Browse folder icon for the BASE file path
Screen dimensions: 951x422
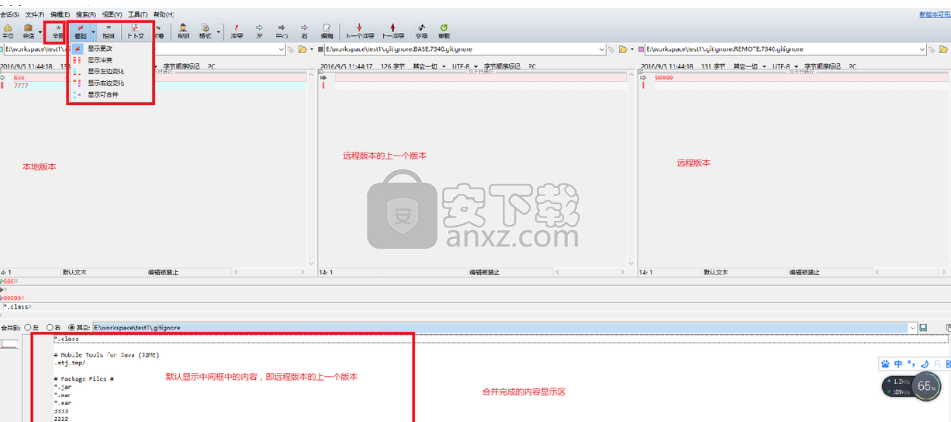[x=622, y=49]
